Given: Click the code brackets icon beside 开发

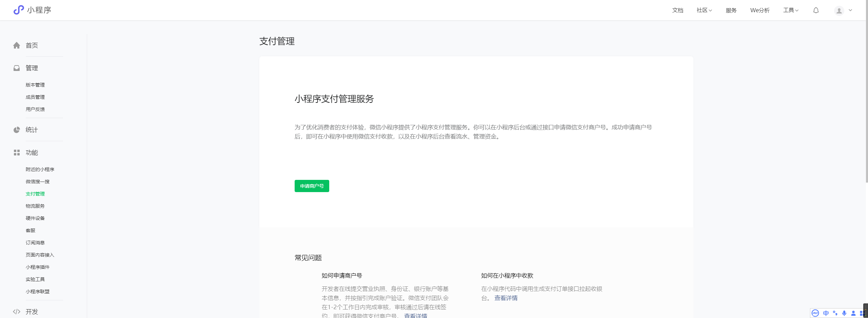Looking at the screenshot, I should (17, 312).
